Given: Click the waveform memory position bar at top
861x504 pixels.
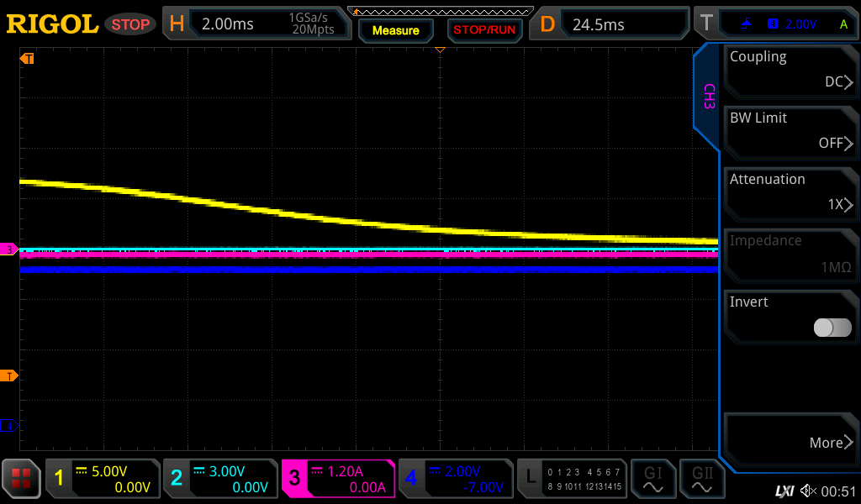Looking at the screenshot, I should pos(440,11).
